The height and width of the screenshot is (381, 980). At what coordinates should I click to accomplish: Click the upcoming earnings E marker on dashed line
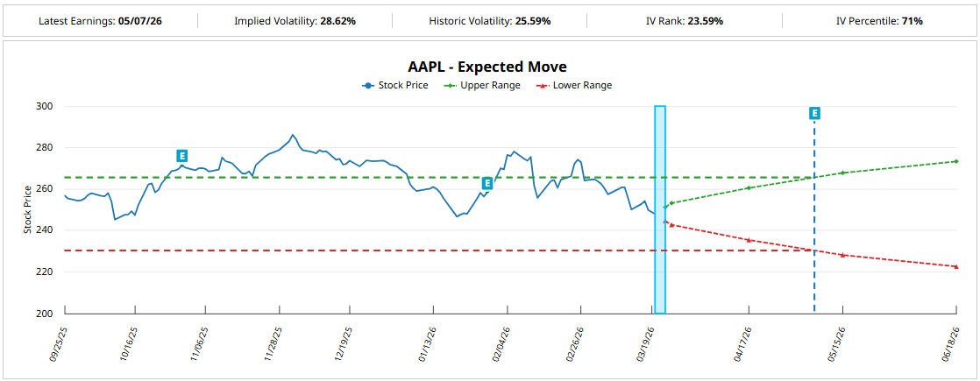click(x=814, y=113)
